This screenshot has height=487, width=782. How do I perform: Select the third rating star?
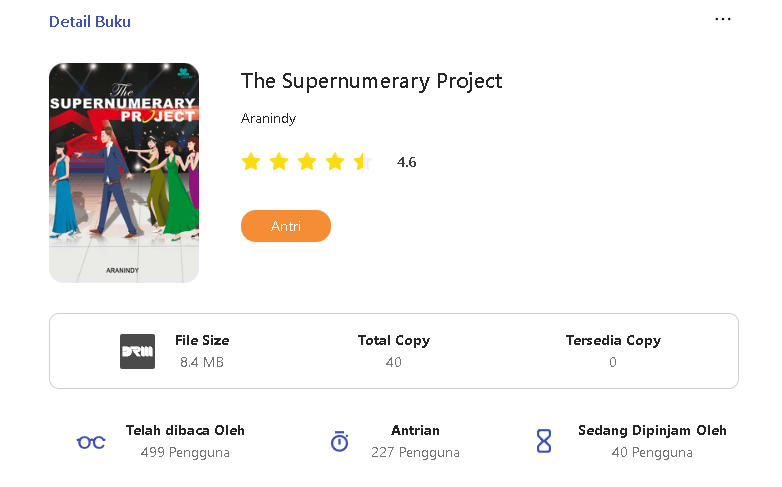[x=307, y=162]
